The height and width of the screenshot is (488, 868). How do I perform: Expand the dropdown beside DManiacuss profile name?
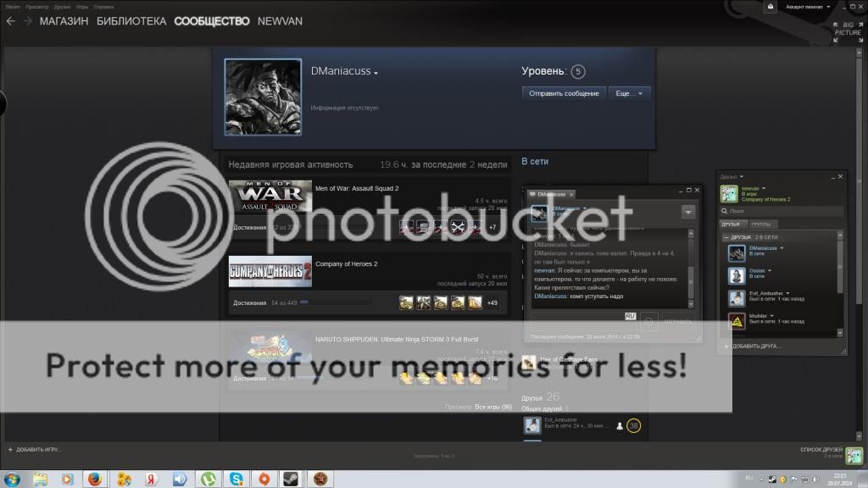[x=376, y=73]
